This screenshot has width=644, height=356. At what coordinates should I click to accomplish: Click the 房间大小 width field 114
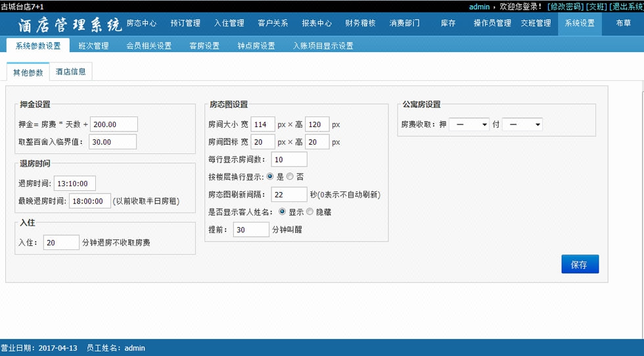(x=263, y=124)
